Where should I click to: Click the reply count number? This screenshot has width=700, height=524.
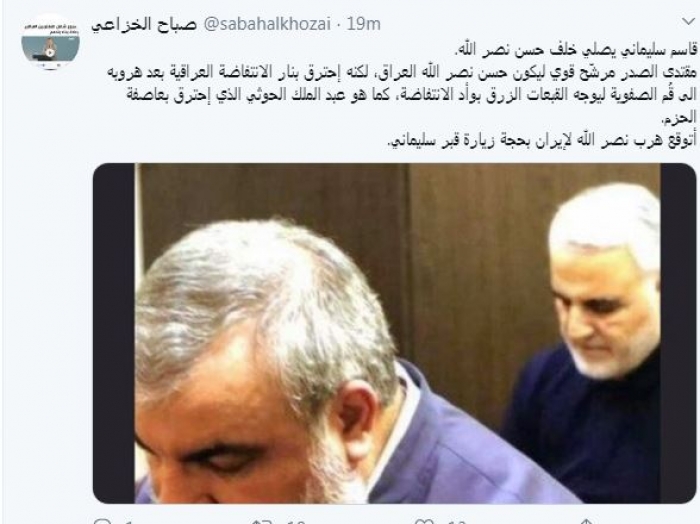pyautogui.click(x=129, y=522)
